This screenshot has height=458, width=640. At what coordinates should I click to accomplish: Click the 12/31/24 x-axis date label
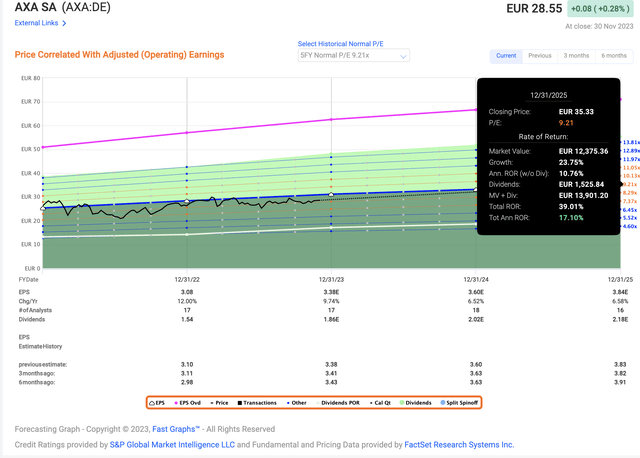tap(476, 279)
